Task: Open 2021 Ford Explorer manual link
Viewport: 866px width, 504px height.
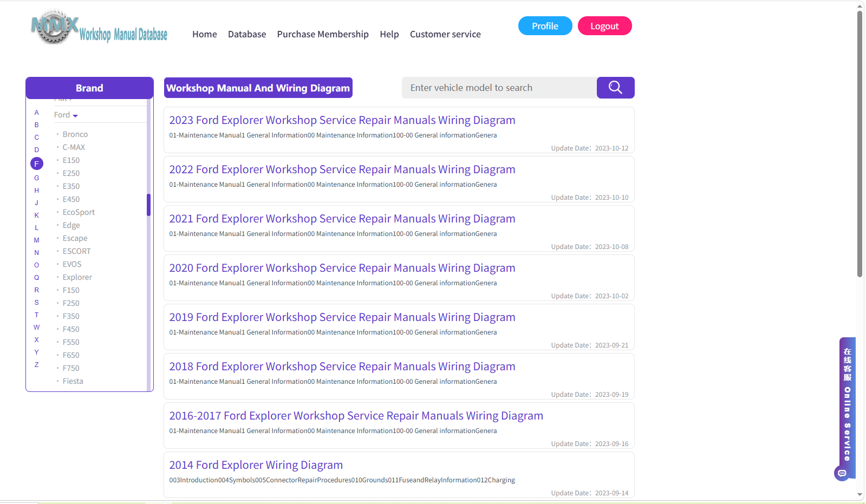Action: [x=342, y=219]
